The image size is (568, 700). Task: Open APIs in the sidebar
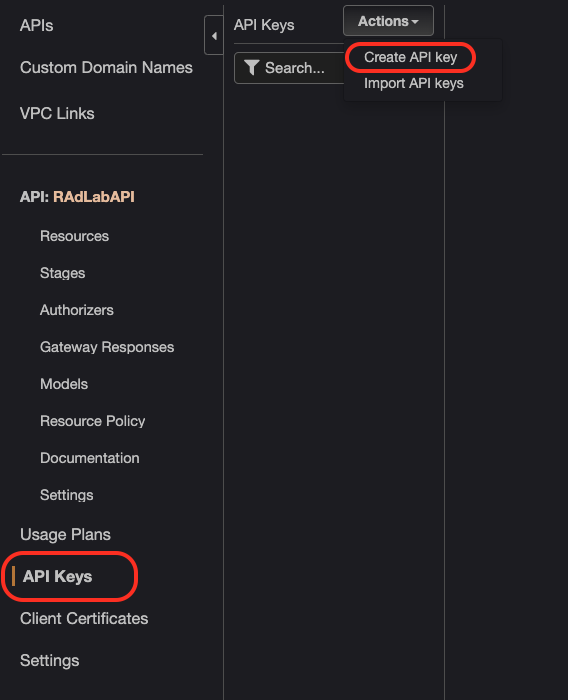click(x=37, y=25)
